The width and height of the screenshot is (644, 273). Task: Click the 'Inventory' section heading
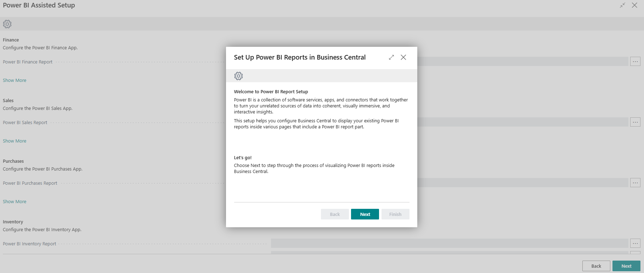13,222
